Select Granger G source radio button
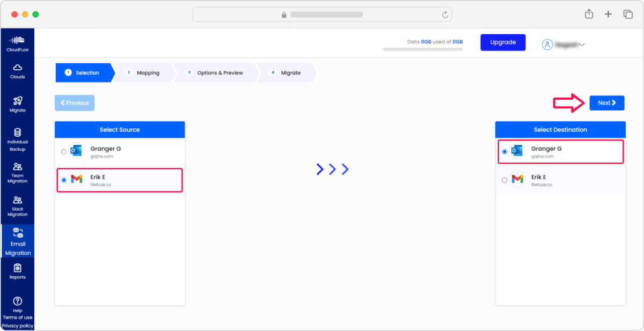Viewport: 644px width, 331px height. [x=64, y=152]
